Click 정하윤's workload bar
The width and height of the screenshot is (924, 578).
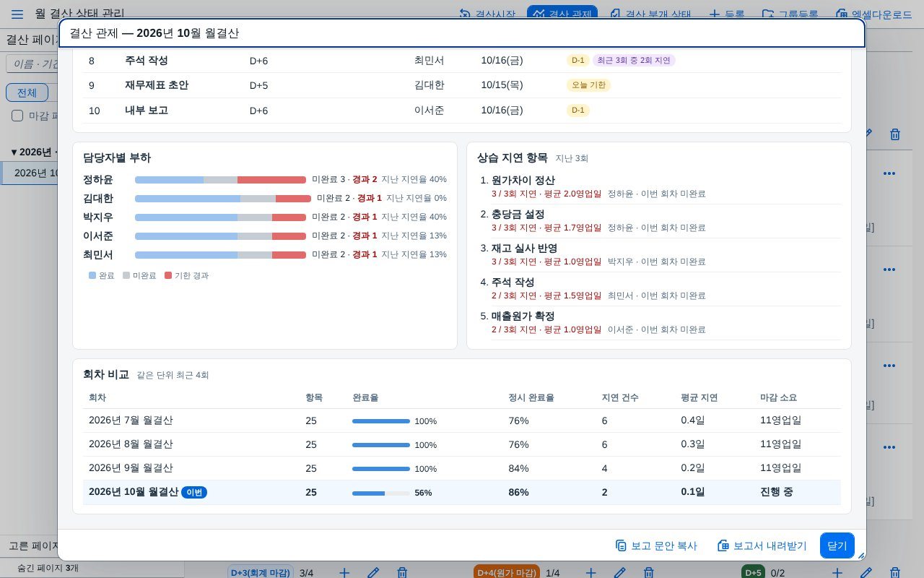[220, 180]
